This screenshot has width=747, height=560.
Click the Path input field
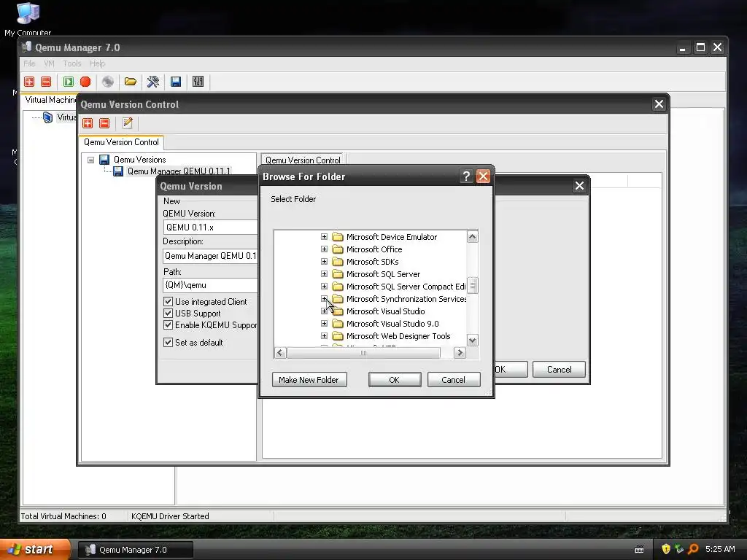coord(210,285)
